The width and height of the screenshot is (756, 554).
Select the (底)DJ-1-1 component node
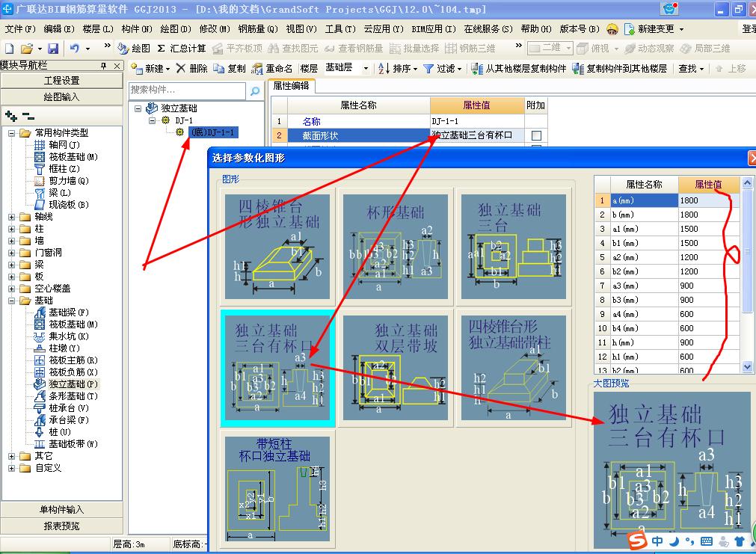212,132
